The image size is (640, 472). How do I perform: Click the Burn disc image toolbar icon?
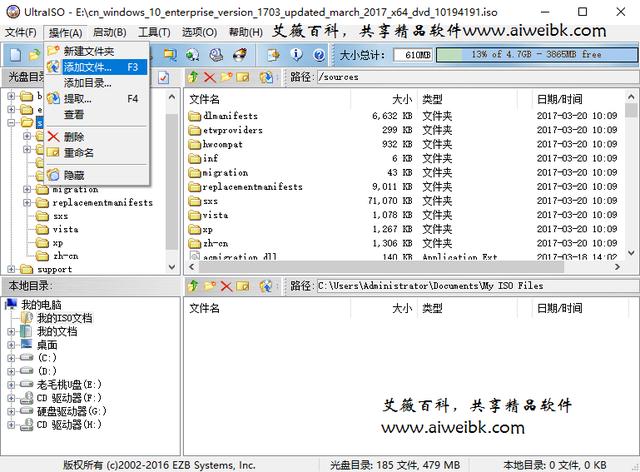pyautogui.click(x=240, y=55)
